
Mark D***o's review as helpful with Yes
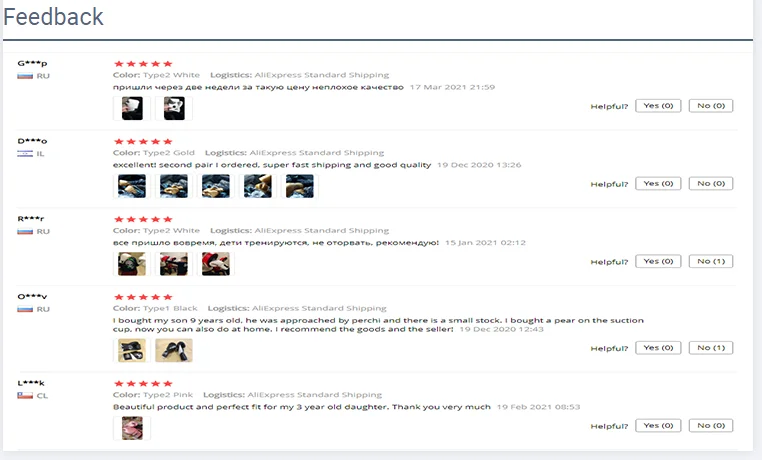(x=658, y=184)
